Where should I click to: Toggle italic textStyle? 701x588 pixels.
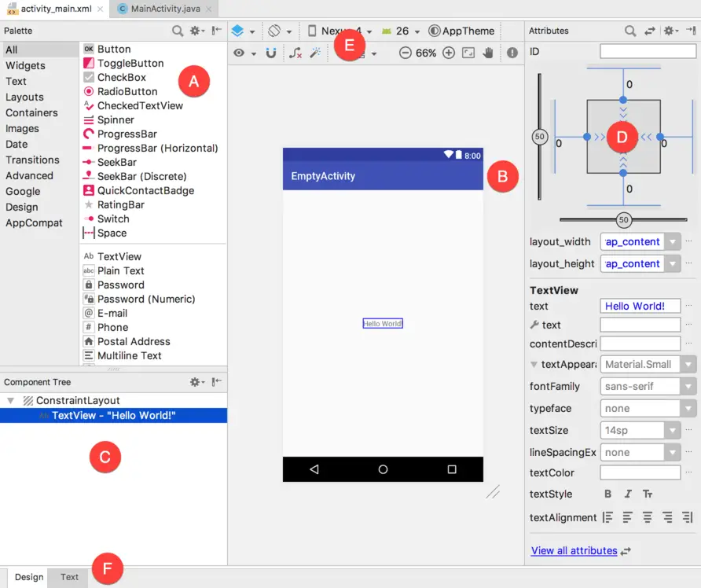click(628, 494)
